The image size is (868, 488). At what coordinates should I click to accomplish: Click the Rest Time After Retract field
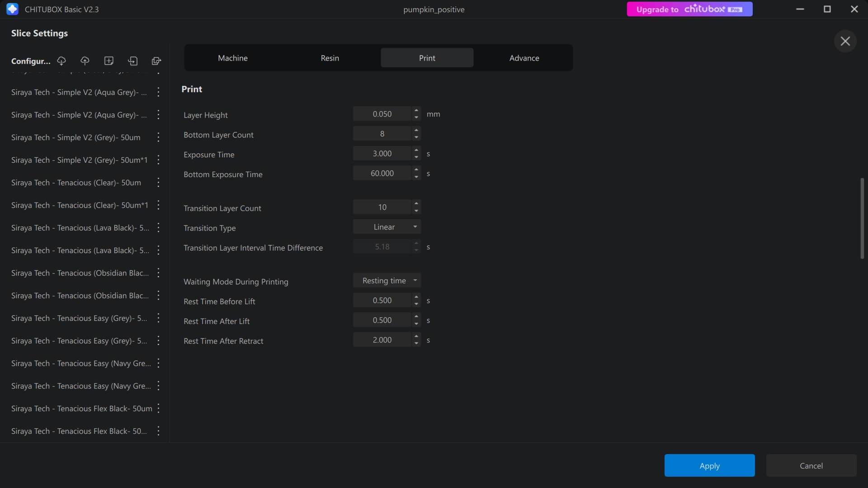click(x=382, y=340)
